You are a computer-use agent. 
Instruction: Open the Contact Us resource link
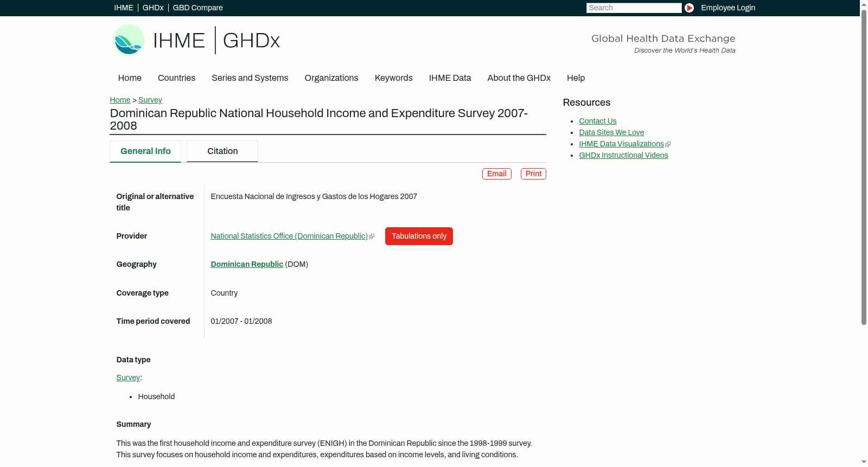point(598,121)
